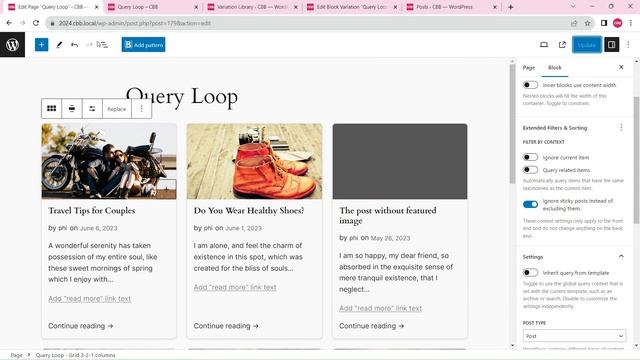Open the browser side panel icon
This screenshot has height=360, width=640.
pyautogui.click(x=604, y=23)
